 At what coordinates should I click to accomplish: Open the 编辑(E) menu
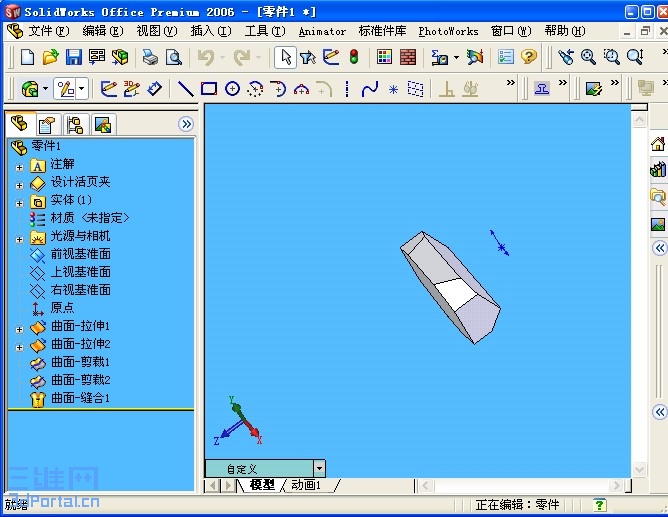(x=103, y=31)
